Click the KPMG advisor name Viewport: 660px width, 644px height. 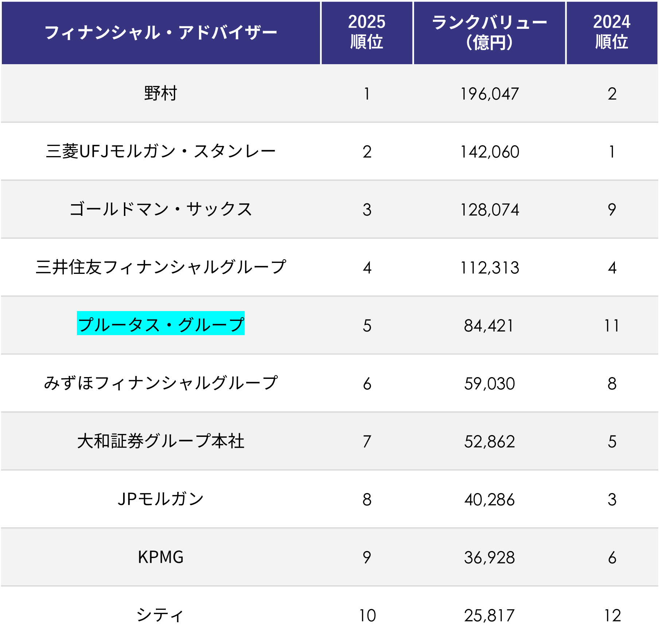click(x=161, y=557)
